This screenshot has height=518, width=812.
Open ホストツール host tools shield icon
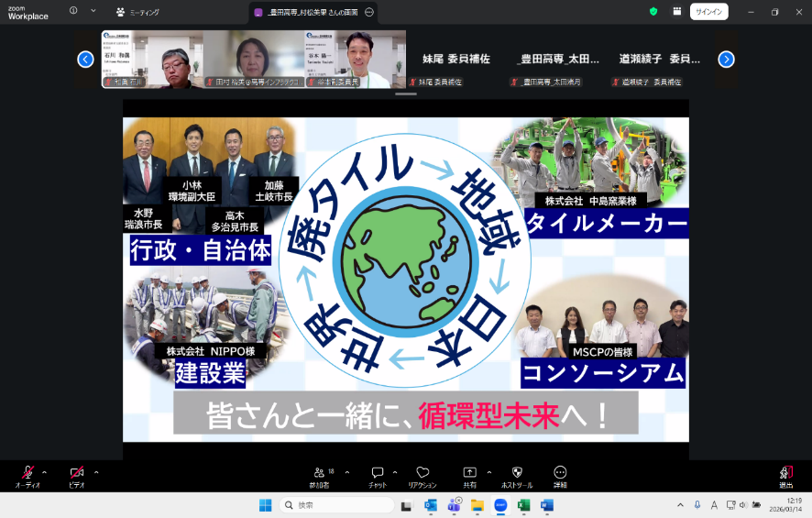[x=517, y=472]
